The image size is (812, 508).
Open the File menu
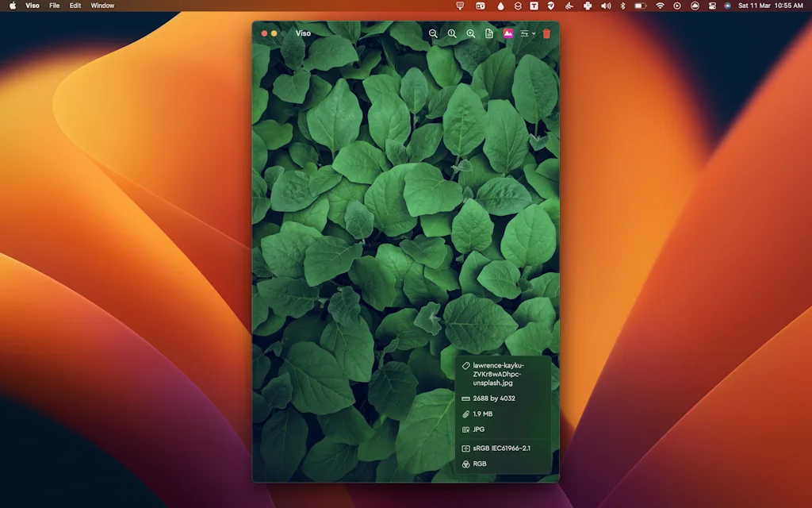point(54,6)
